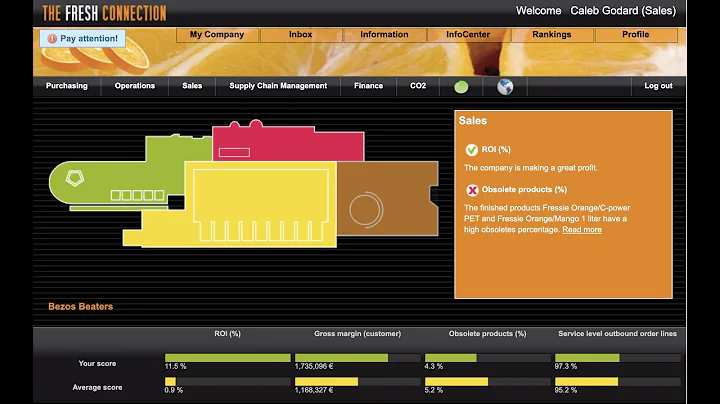
Task: Click the ROI (%) column header
Action: 227,334
